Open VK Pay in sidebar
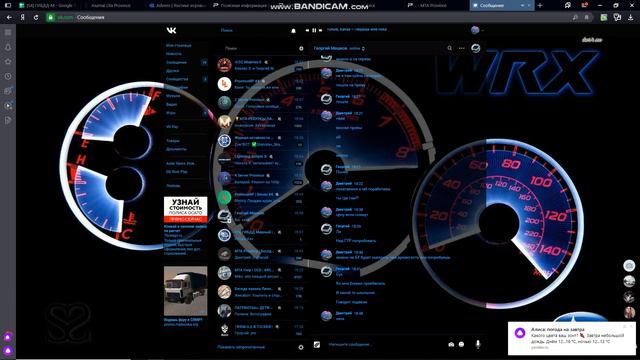Viewport: 640px width, 360px height. point(172,127)
